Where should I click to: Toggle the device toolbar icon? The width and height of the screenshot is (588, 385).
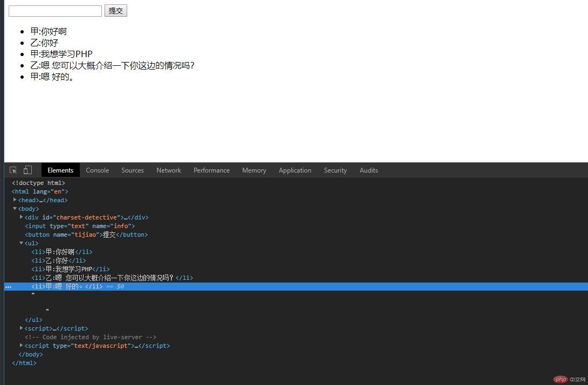coord(27,170)
